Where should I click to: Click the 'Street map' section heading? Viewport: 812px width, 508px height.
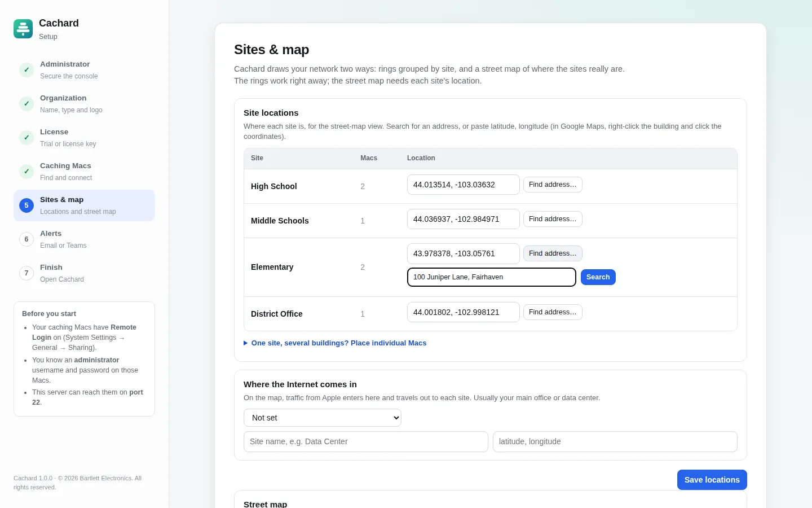[x=266, y=504]
